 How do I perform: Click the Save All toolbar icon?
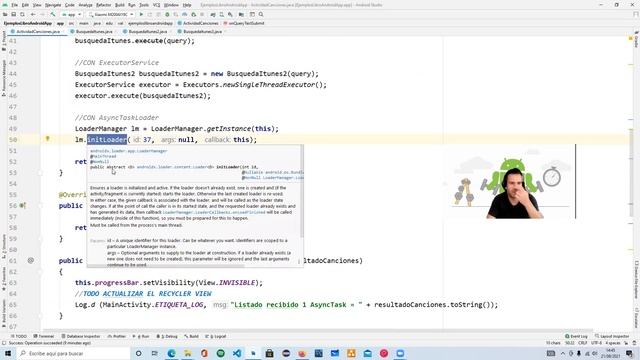[13, 14]
